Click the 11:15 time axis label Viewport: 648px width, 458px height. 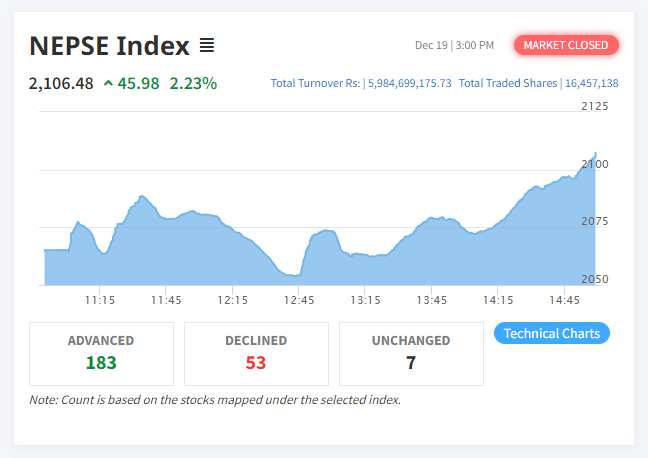click(100, 300)
